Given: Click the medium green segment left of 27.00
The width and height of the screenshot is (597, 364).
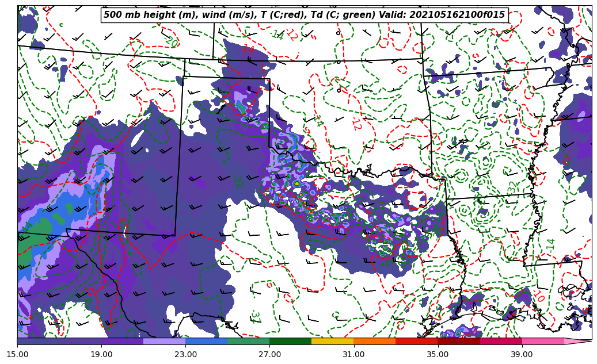Looking at the screenshot, I should (x=248, y=341).
